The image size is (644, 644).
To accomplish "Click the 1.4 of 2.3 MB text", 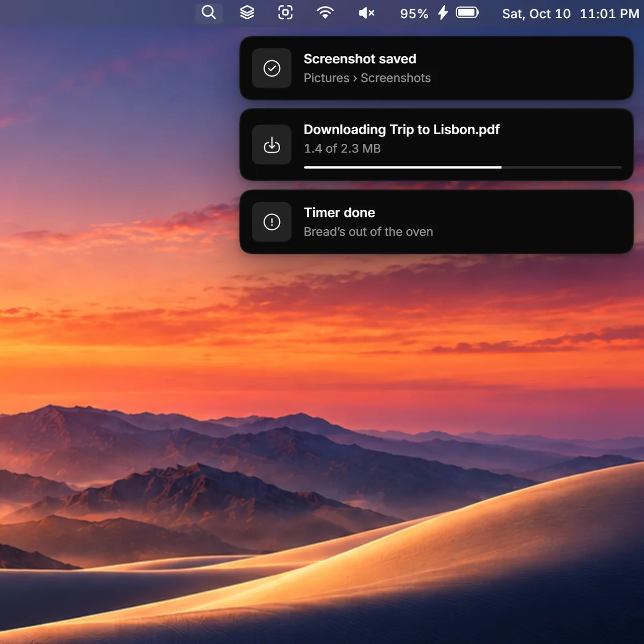I will coord(342,148).
